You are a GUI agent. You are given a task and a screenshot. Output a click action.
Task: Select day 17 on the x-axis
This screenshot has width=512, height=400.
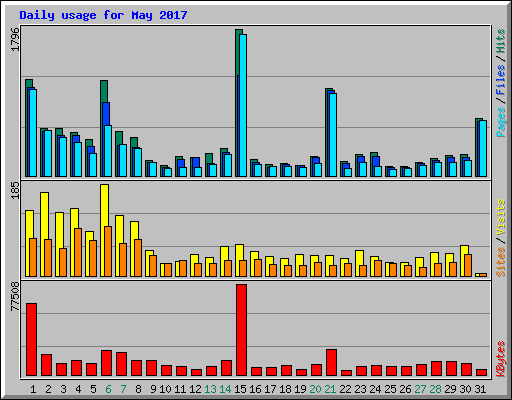click(270, 389)
